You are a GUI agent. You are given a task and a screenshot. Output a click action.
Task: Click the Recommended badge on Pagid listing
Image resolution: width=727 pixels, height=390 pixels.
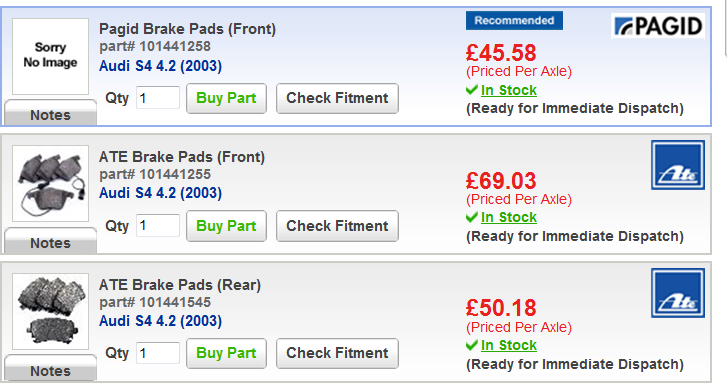514,20
